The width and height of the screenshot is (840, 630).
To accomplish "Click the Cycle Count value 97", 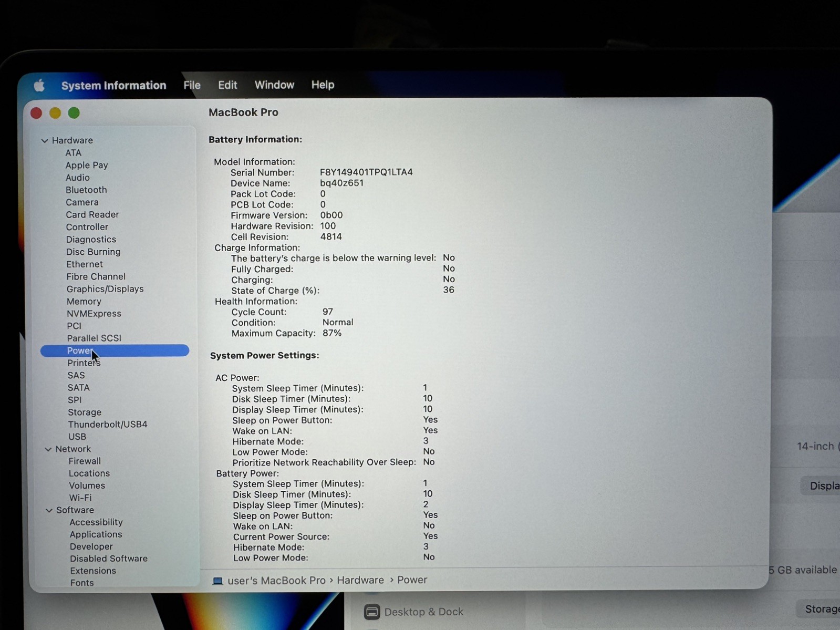I will (x=328, y=312).
